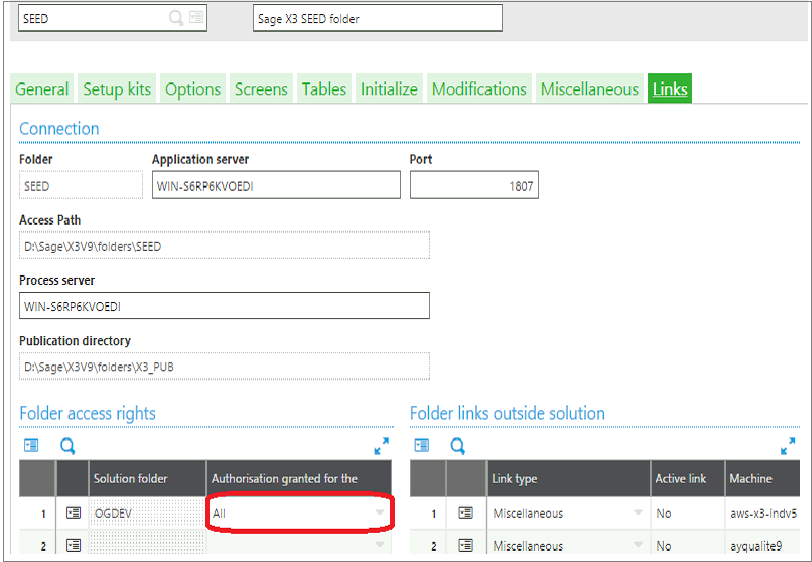Image resolution: width=812 pixels, height=562 pixels.
Task: Click the SEED folder code field
Action: (112, 18)
